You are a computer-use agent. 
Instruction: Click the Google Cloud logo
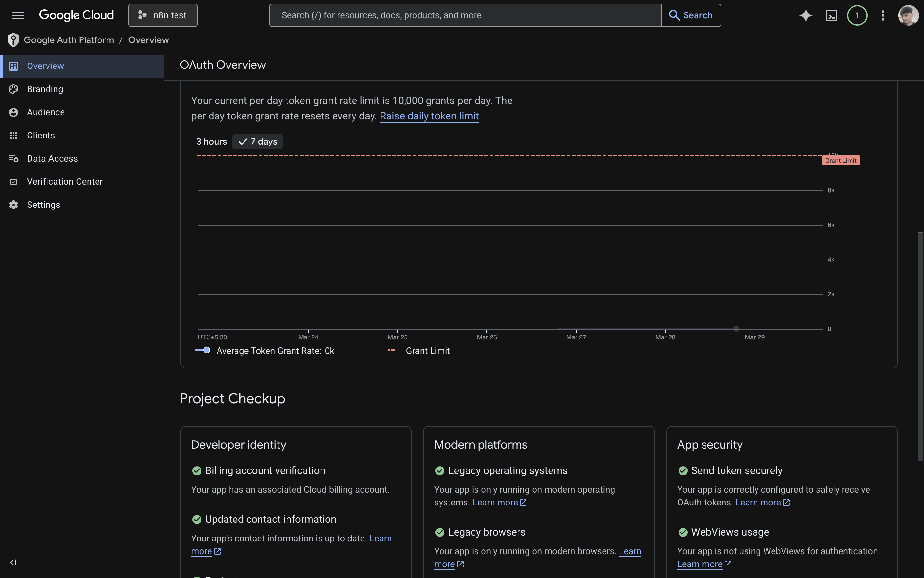tap(76, 15)
